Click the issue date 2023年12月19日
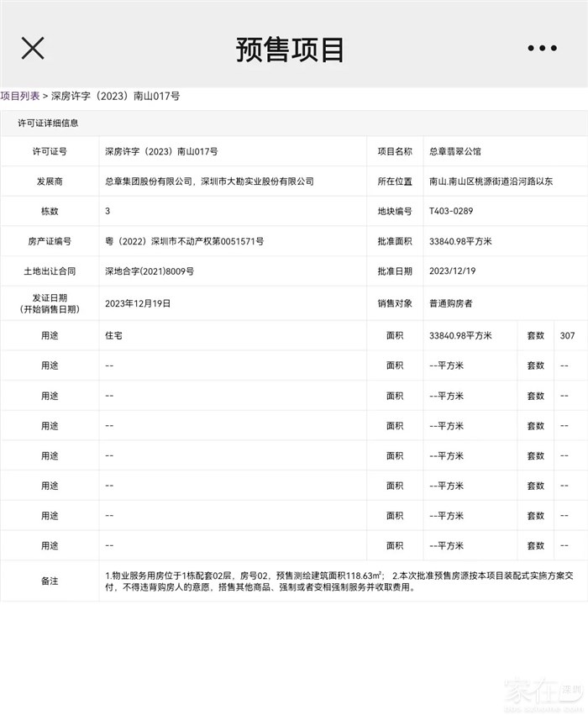 pyautogui.click(x=138, y=302)
